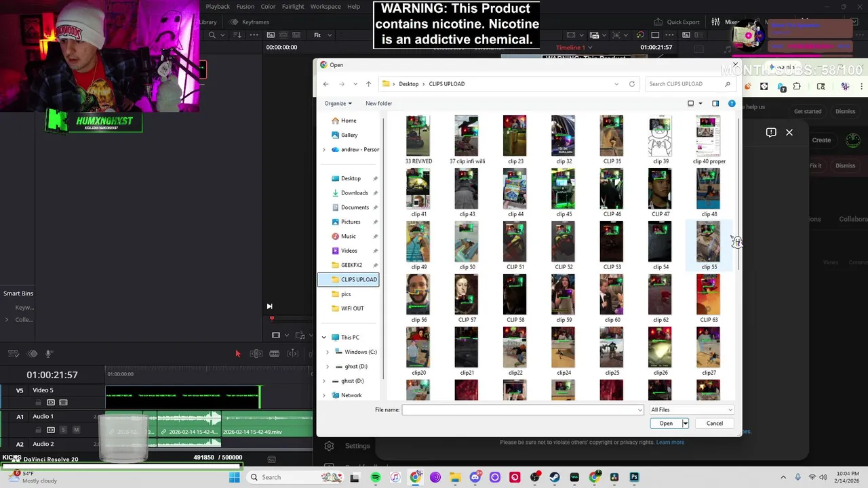Open Spotify from the taskbar

(376, 477)
